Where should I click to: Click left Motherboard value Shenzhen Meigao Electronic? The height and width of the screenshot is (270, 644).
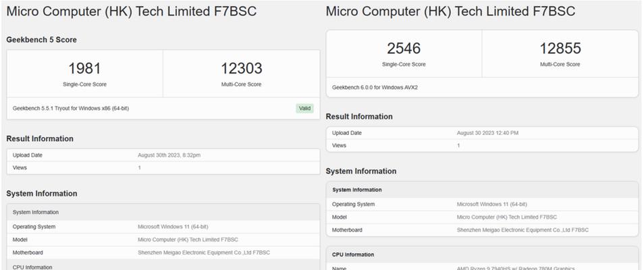click(204, 252)
